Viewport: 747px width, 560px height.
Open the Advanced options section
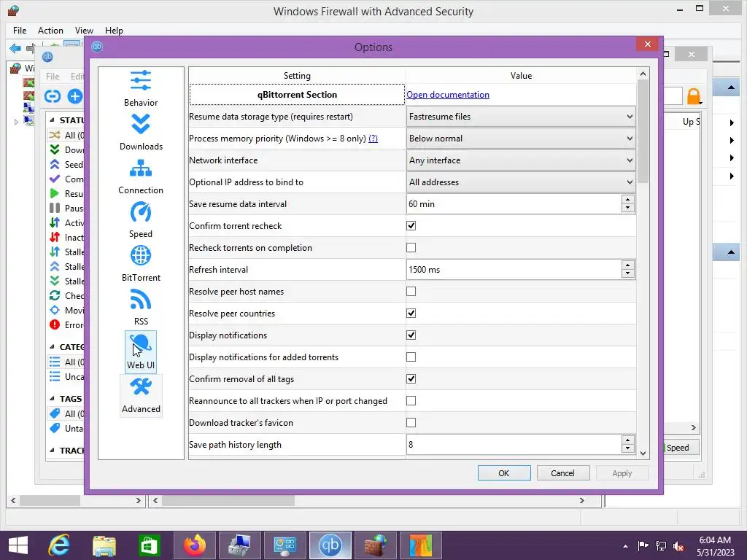(141, 396)
